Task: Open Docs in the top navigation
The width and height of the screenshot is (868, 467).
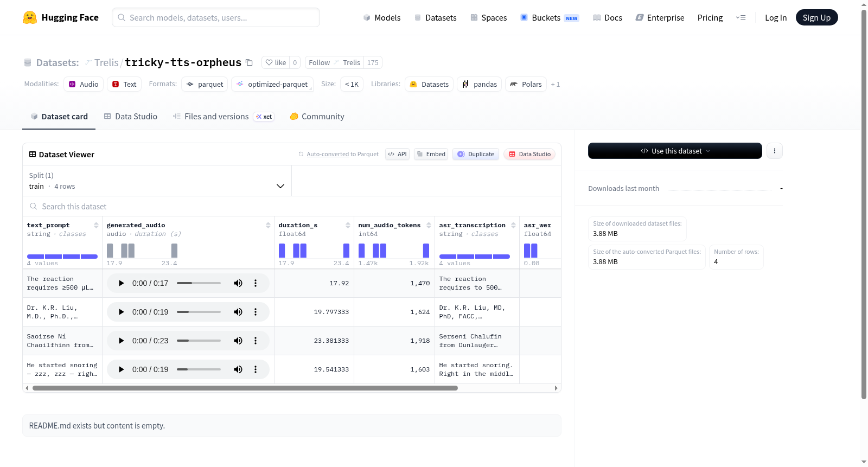Action: (608, 18)
